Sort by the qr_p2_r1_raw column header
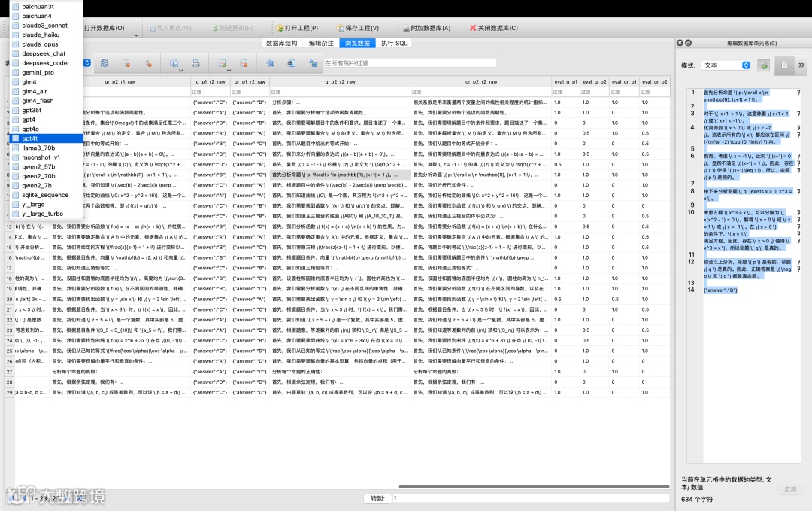812x511 pixels. pos(120,82)
